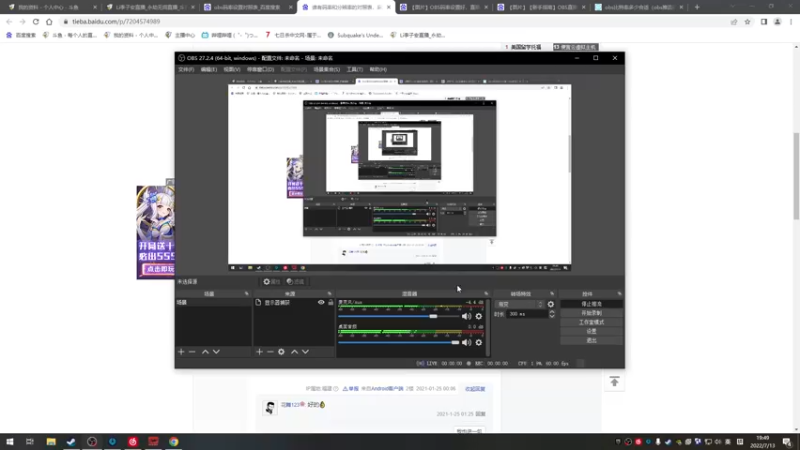The height and width of the screenshot is (450, 800).
Task: Open the Edit menu in OBS
Action: coord(208,69)
